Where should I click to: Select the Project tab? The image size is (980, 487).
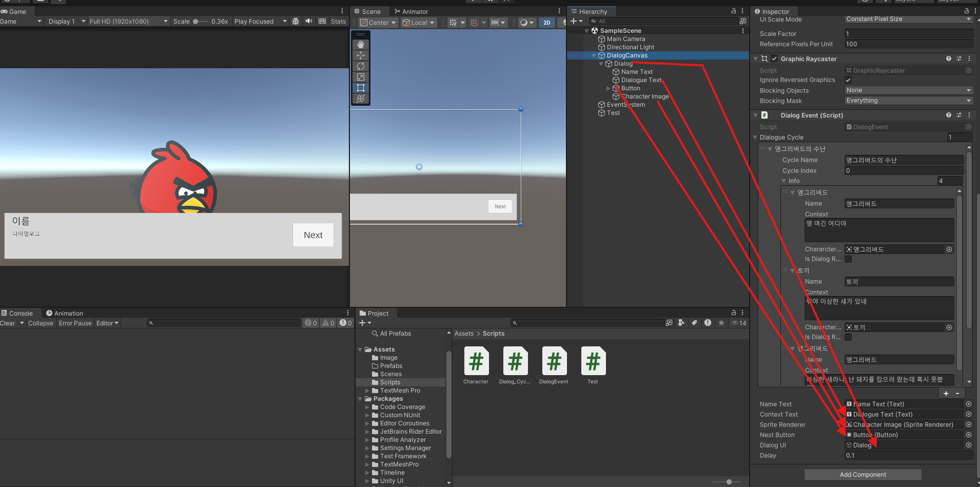[374, 313]
